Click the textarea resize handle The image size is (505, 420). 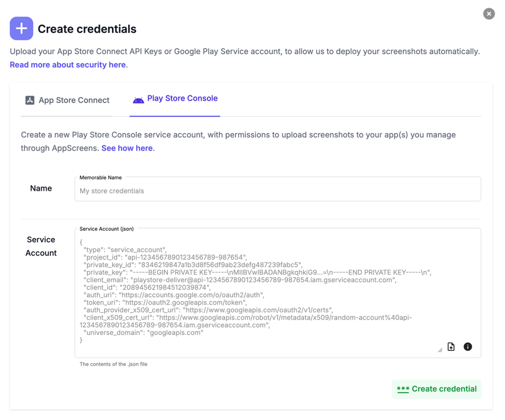click(440, 350)
